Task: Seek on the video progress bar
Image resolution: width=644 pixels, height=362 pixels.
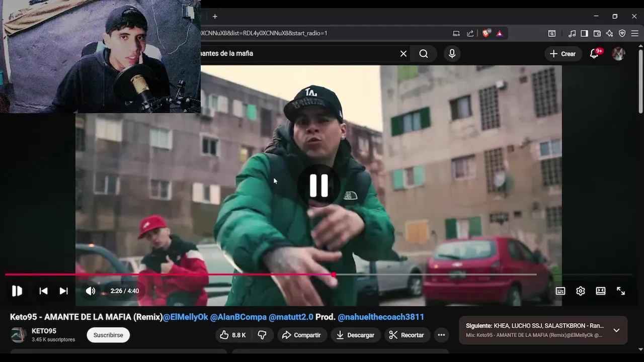Action: pos(318,275)
